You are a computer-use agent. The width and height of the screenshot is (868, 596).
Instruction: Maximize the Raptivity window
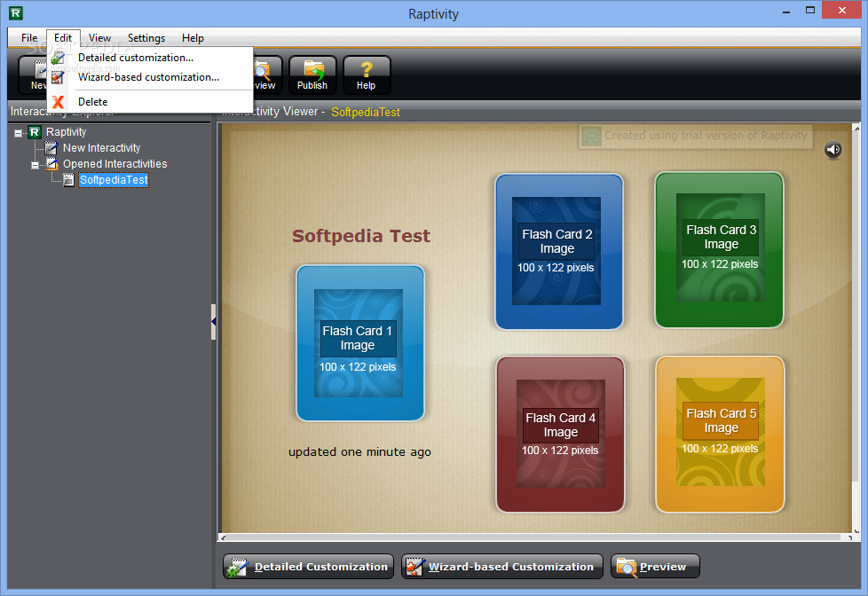point(810,11)
